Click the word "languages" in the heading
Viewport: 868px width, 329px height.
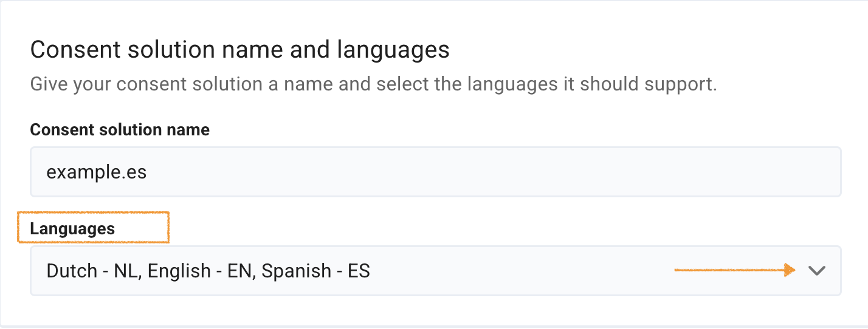click(x=393, y=50)
